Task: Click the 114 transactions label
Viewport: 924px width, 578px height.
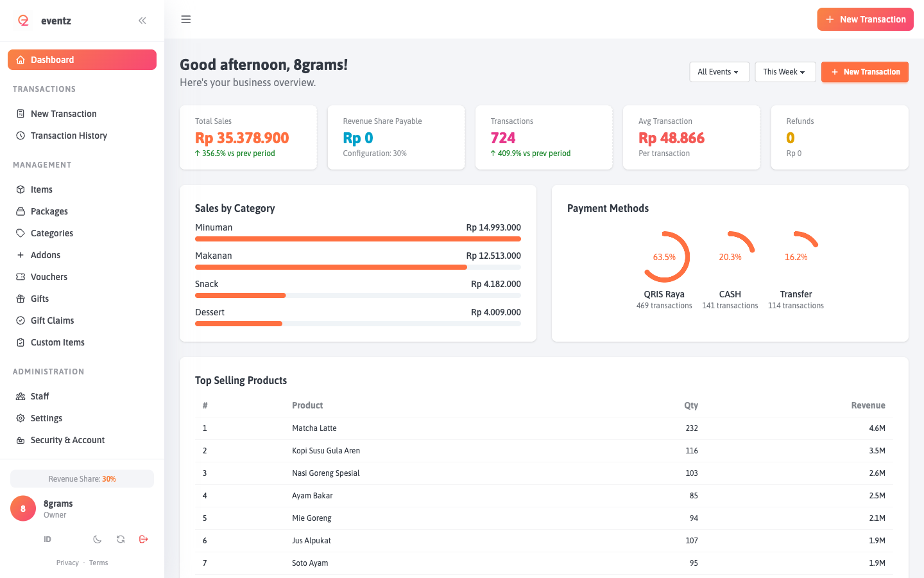Action: coord(796,306)
